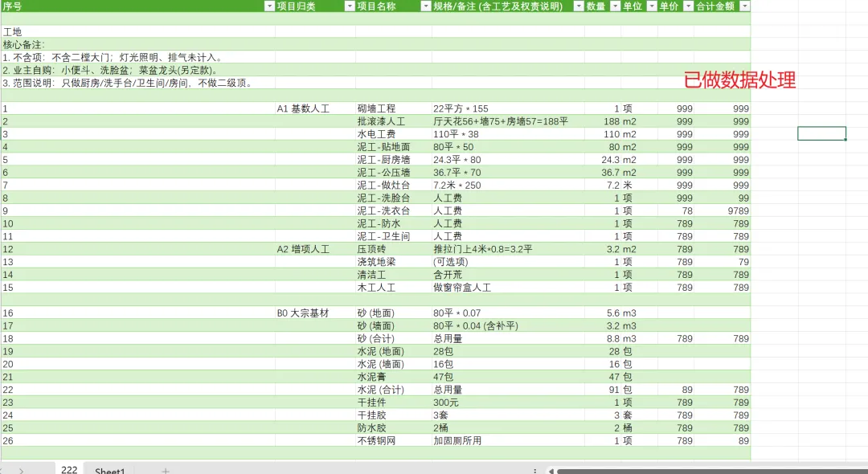Select the note starting with 1. 不含项

[138, 58]
